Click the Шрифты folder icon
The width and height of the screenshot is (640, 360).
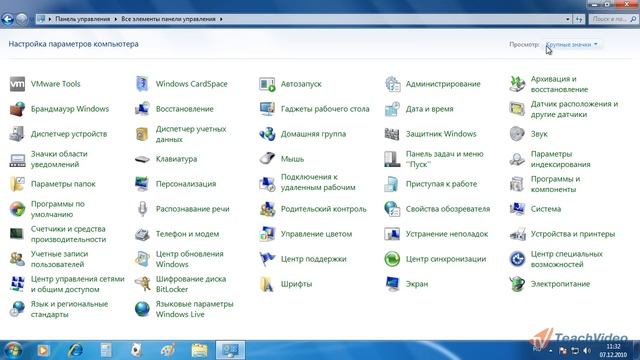point(267,284)
